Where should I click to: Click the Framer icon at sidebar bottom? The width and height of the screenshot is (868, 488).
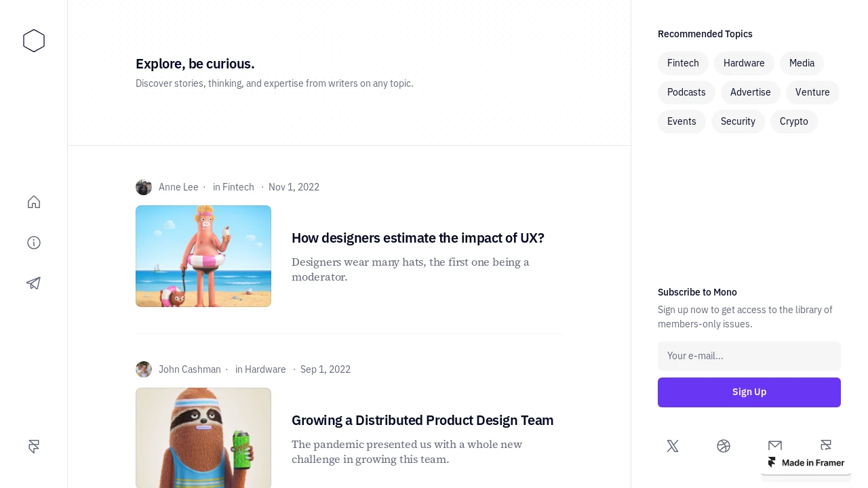(x=34, y=446)
